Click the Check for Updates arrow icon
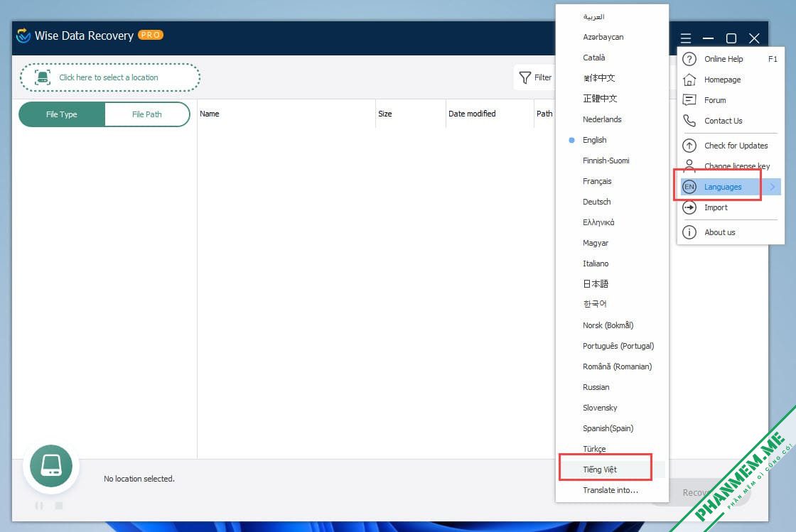This screenshot has width=796, height=532. coord(689,146)
